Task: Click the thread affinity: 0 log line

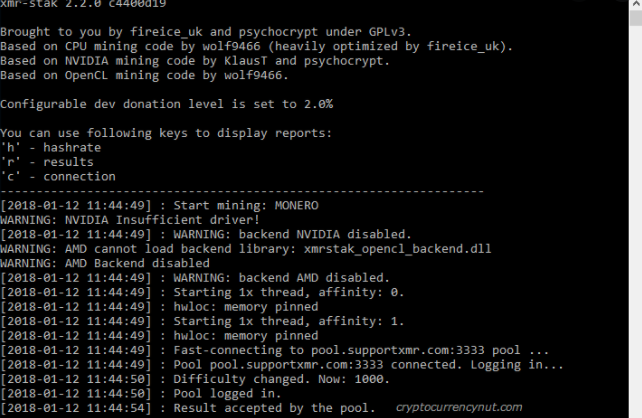Action: [201, 292]
